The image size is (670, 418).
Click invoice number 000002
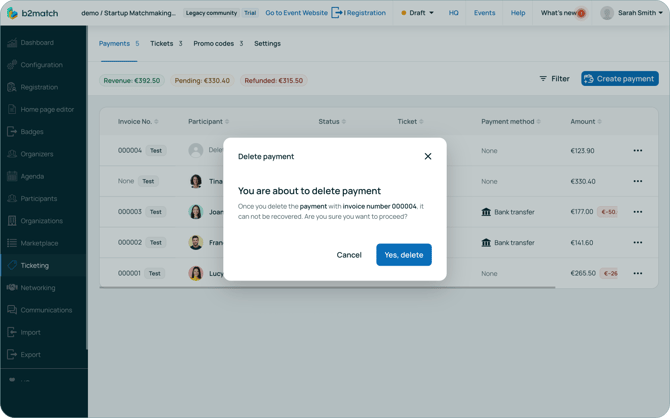click(129, 242)
